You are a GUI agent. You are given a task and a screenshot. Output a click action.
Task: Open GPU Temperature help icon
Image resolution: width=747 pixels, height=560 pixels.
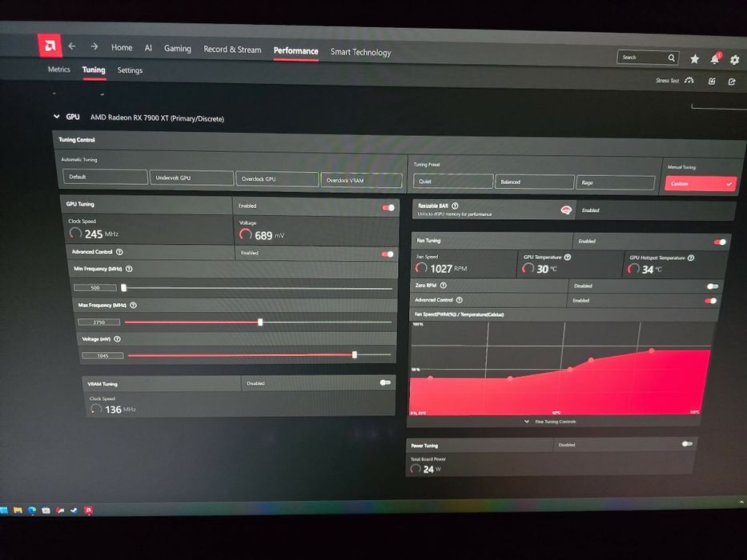point(568,257)
